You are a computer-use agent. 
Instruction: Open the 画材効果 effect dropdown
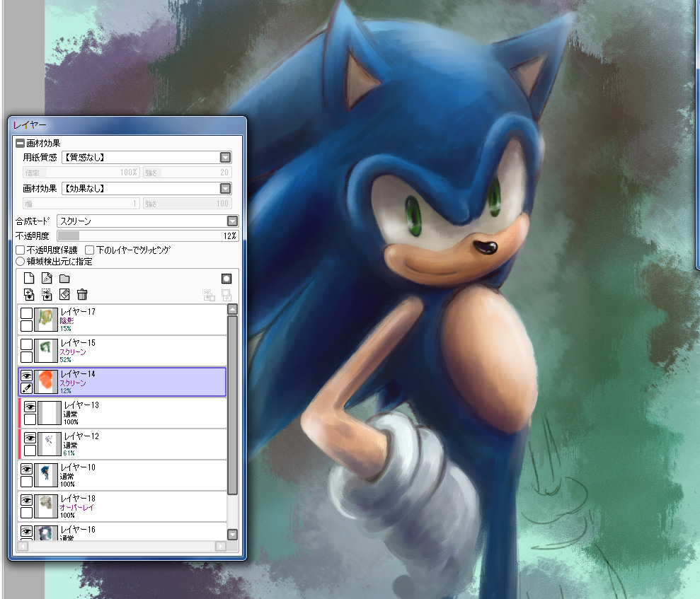226,189
